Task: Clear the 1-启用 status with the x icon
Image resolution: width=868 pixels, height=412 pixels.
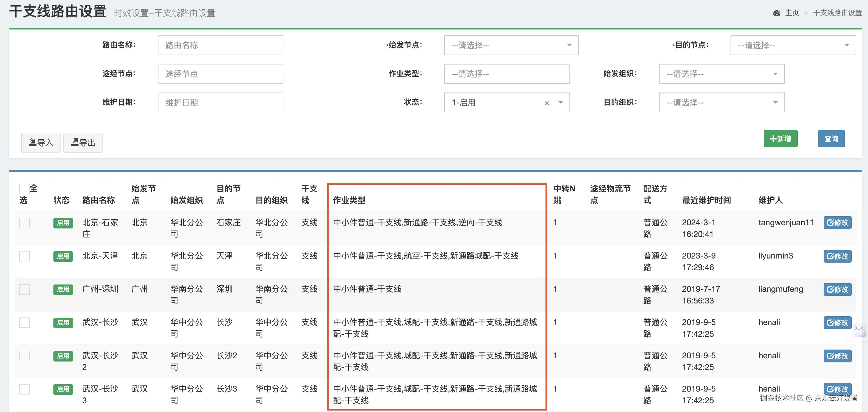Action: click(547, 103)
